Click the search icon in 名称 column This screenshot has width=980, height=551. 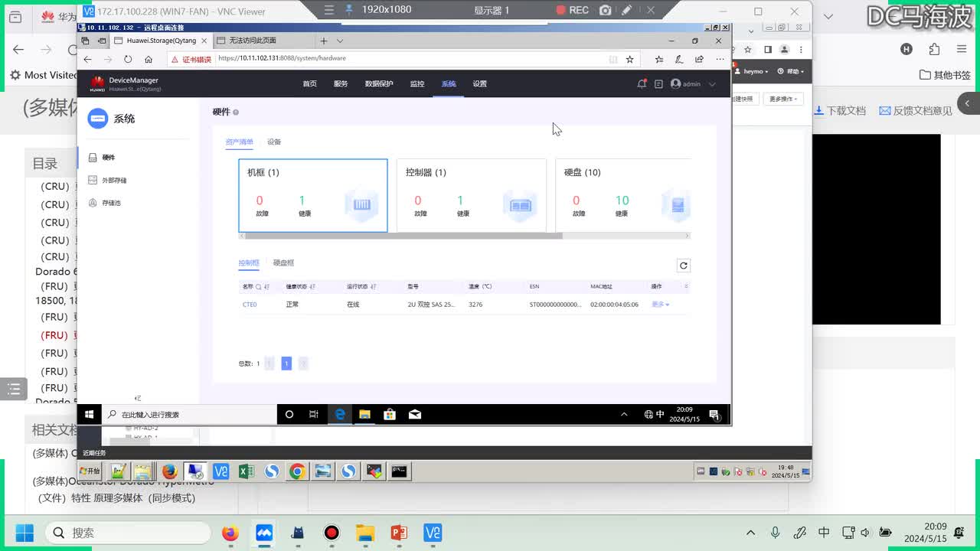258,287
